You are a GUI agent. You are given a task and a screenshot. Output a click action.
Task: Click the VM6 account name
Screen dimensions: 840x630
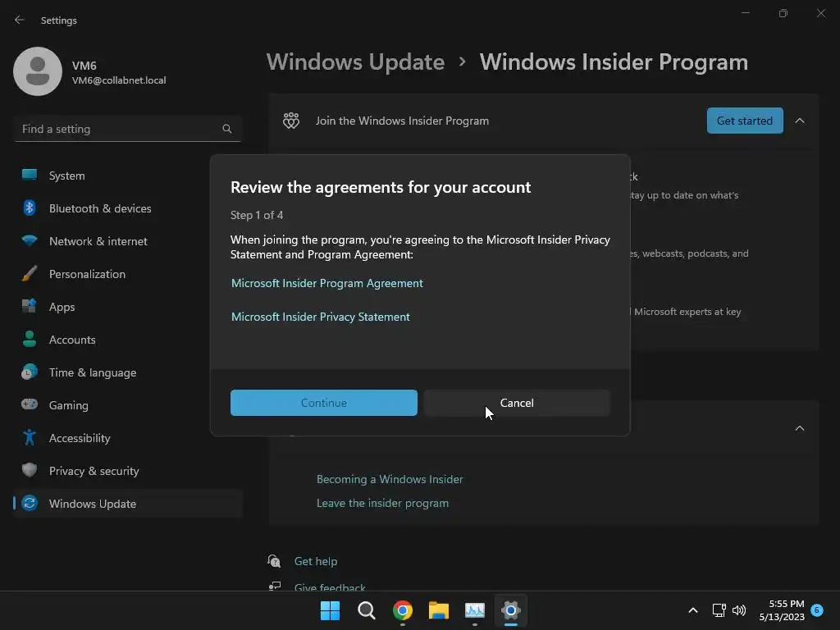click(84, 66)
